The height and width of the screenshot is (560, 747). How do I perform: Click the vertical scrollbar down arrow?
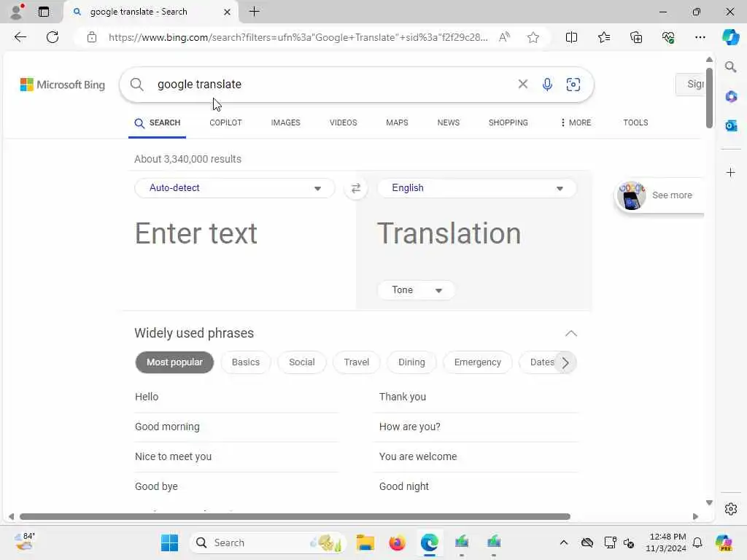pos(709,503)
